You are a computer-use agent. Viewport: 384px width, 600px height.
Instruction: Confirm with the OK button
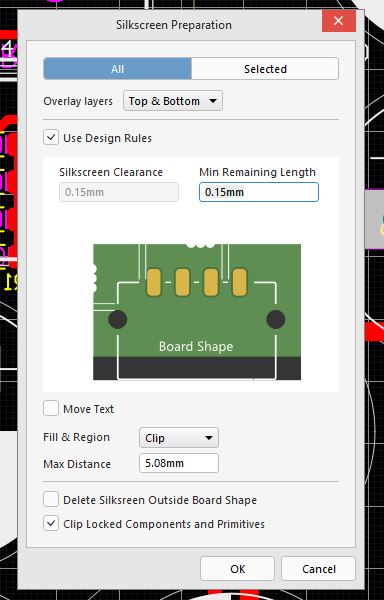(x=238, y=569)
